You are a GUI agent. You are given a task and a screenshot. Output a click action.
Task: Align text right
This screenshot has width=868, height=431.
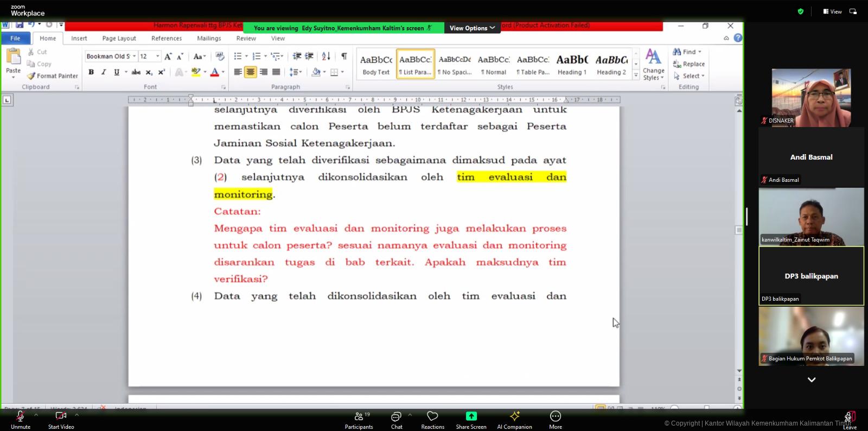coord(263,72)
